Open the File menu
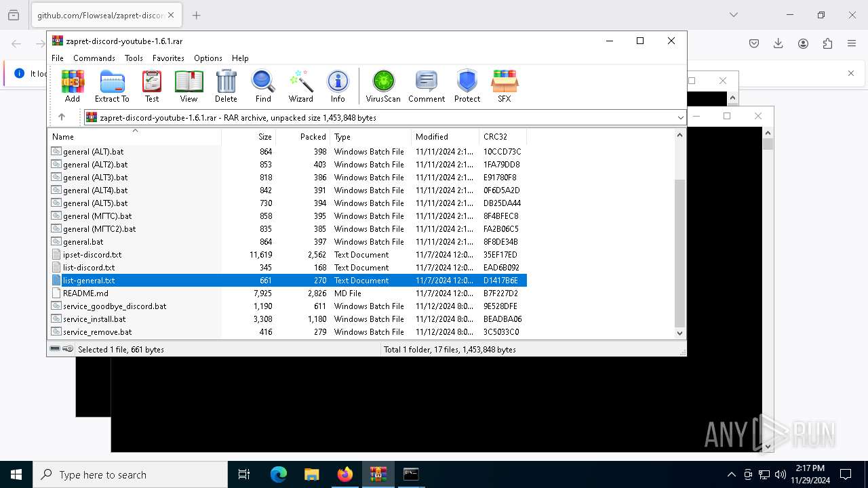 click(x=58, y=58)
